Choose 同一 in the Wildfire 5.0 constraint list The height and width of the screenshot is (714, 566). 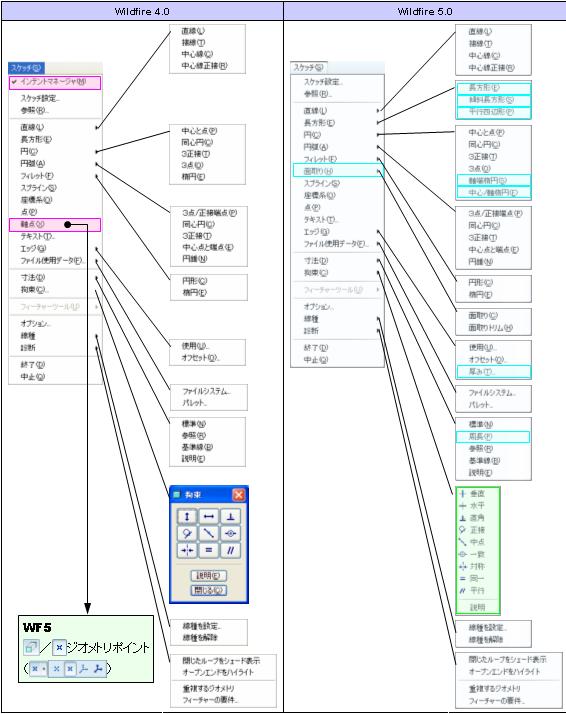coord(478,578)
